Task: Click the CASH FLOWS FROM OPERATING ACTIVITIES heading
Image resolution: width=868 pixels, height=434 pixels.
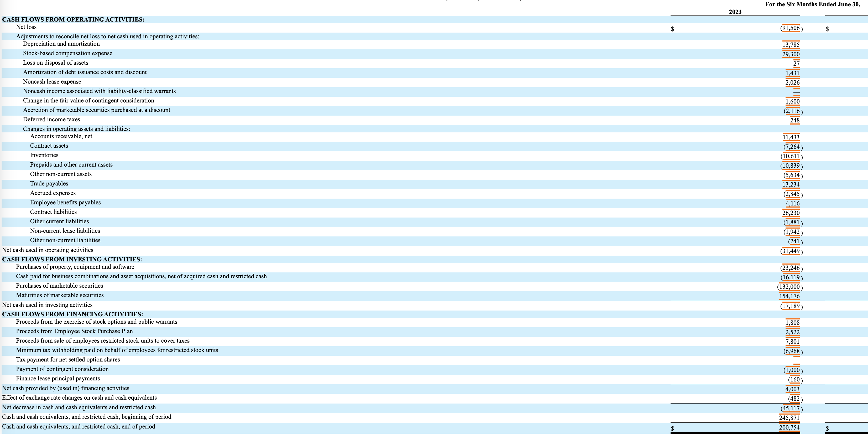Action: click(x=73, y=19)
